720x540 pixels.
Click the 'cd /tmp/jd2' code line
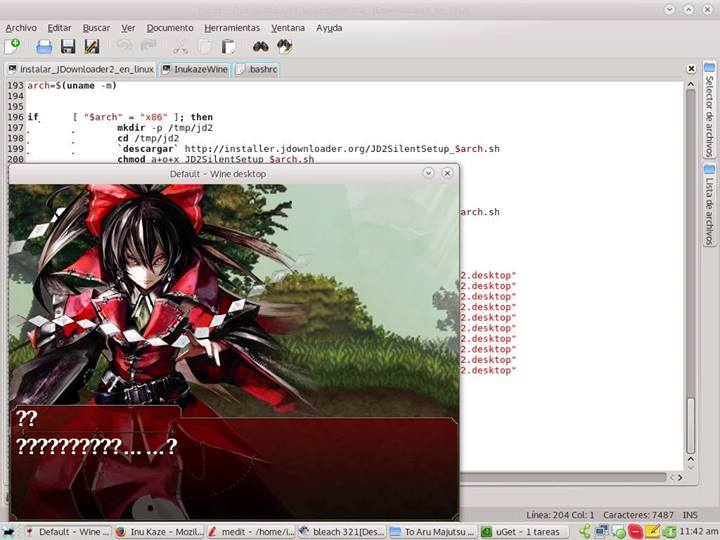click(x=148, y=138)
